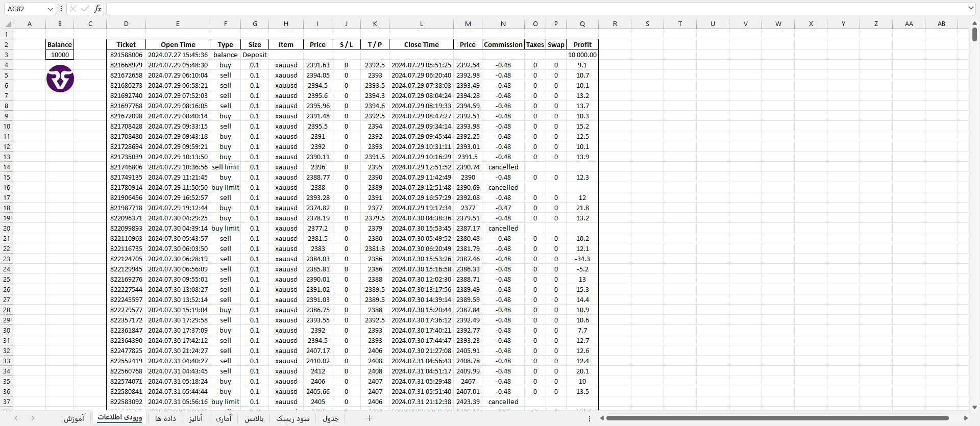
Task: Click the profit cell 10 000.00
Action: (x=582, y=55)
